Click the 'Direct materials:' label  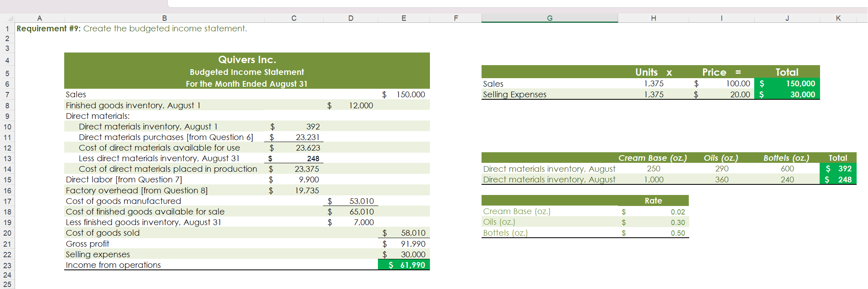(x=98, y=116)
